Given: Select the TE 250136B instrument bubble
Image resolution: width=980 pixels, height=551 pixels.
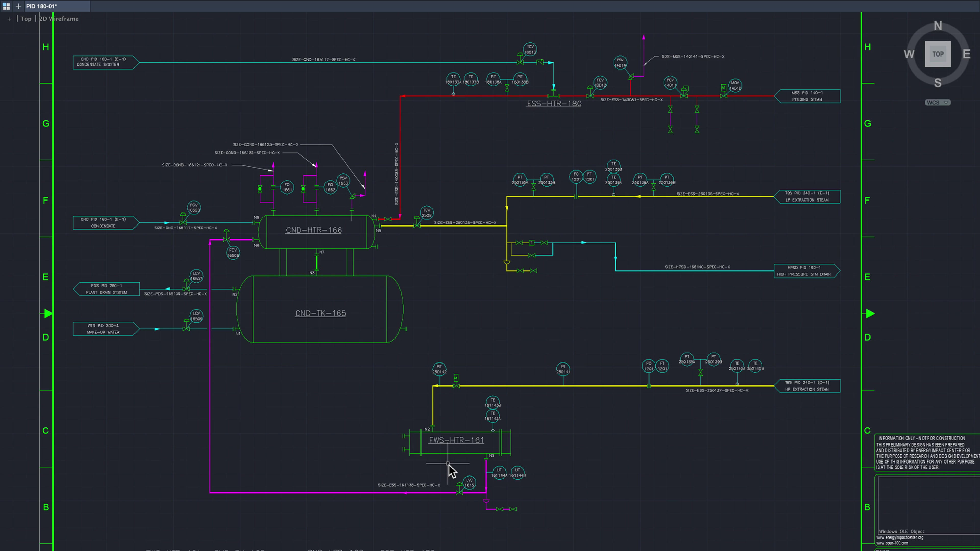Looking at the screenshot, I should pyautogui.click(x=614, y=167).
